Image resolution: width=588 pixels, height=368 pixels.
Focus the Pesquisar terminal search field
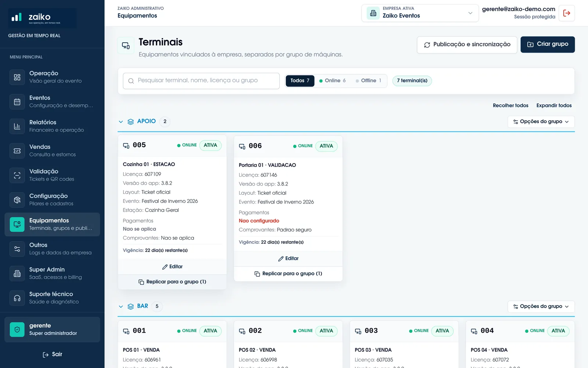click(201, 81)
